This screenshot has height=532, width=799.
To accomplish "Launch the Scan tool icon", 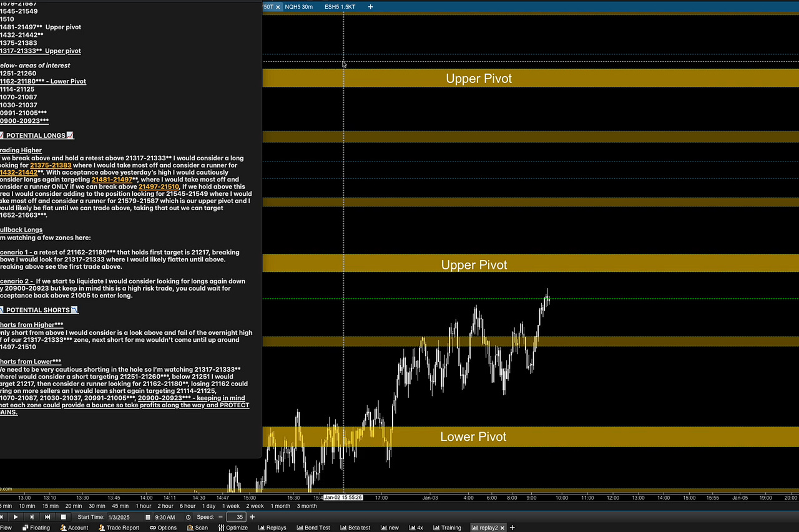I will pos(189,528).
